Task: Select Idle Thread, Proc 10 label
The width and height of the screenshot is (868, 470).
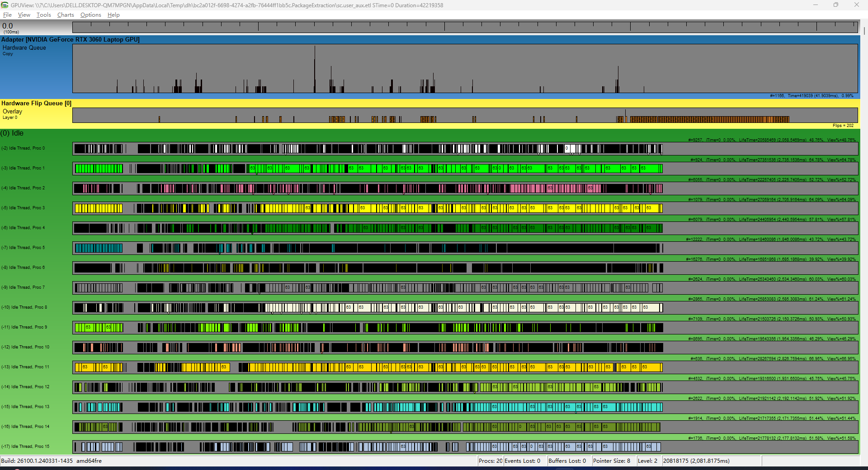Action: [x=25, y=347]
